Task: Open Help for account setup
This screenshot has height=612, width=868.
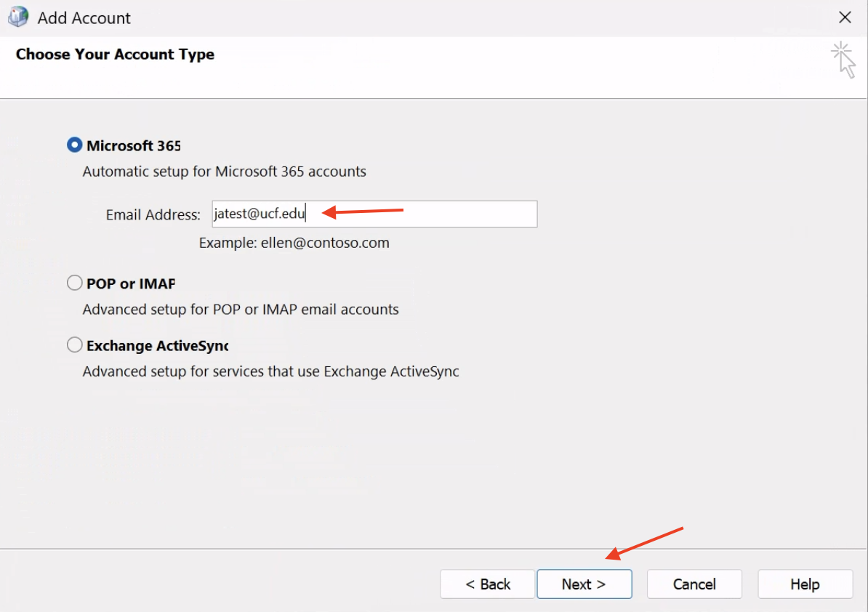Action: point(805,584)
